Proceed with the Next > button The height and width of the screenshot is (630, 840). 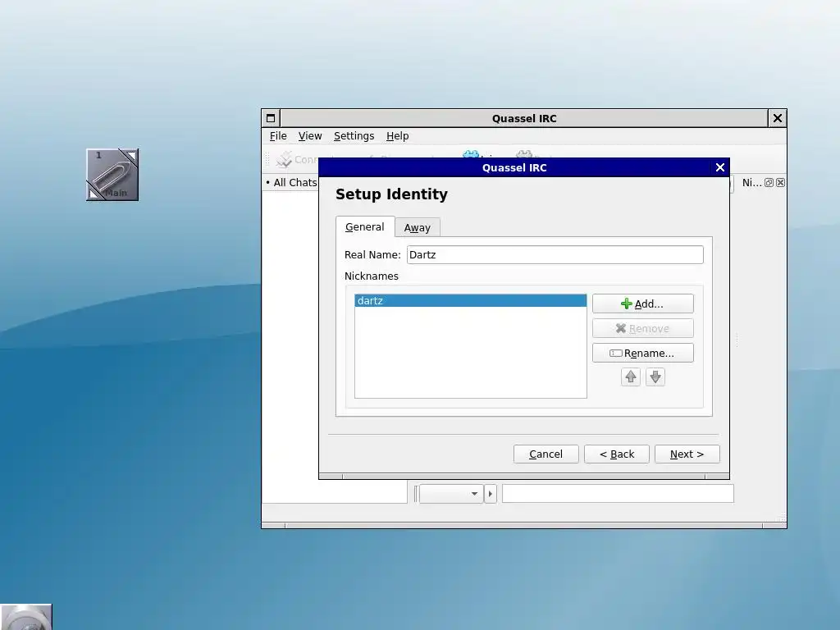click(687, 454)
